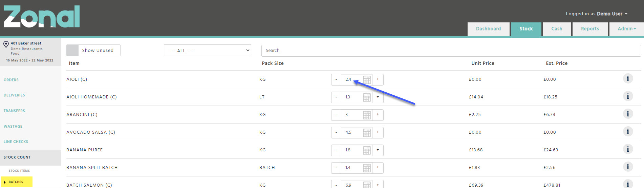Show info icon for BANANA SPLIT BATCH
Viewport: 644px width, 188px height.
click(628, 167)
